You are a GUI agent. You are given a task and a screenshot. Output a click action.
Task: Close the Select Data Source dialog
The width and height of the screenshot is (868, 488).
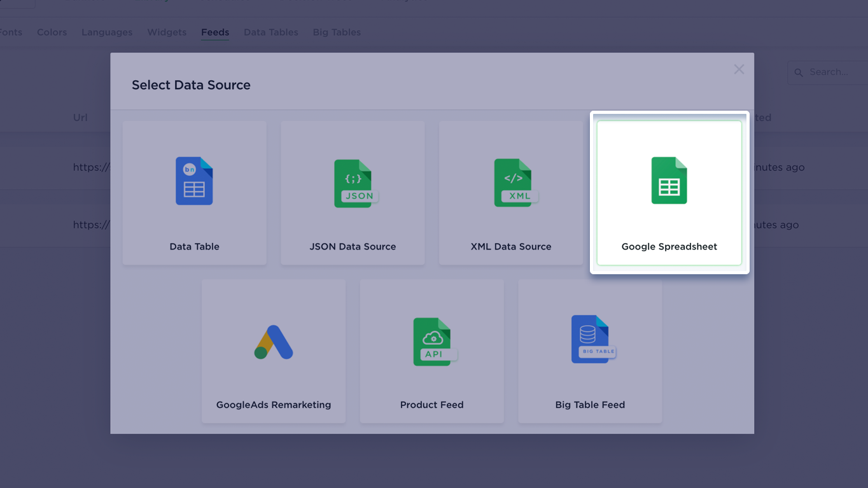(739, 69)
